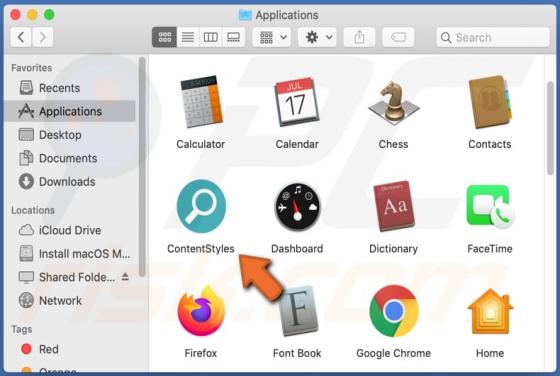Click the Dictionary name label
Image resolution: width=560 pixels, height=376 pixels.
pyautogui.click(x=394, y=249)
